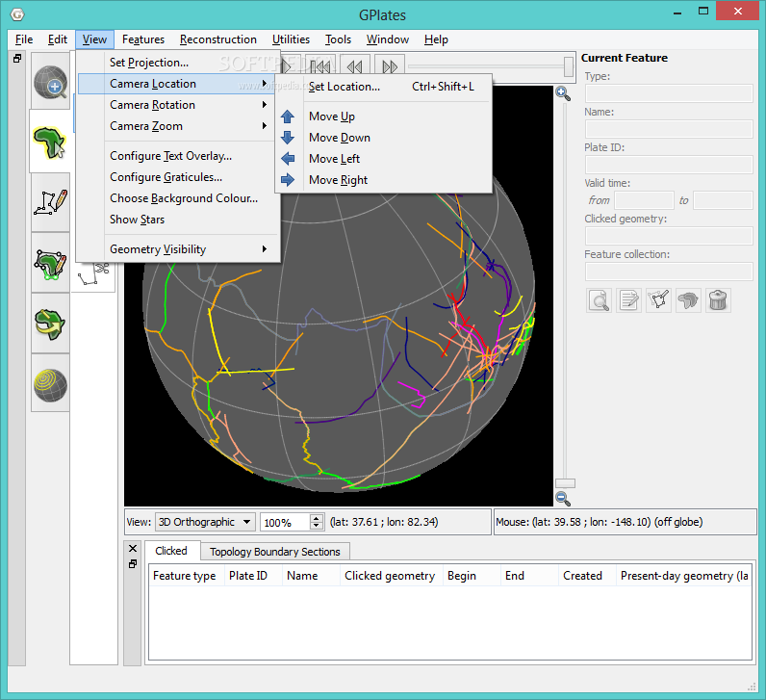Select the Digitise polyline pencil tool
Image resolution: width=766 pixels, height=700 pixels.
(x=50, y=202)
